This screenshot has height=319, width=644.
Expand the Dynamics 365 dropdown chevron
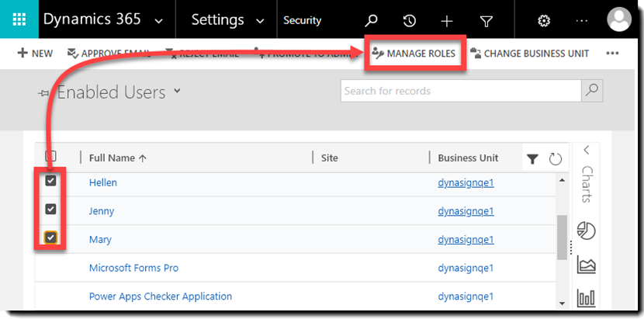[159, 21]
